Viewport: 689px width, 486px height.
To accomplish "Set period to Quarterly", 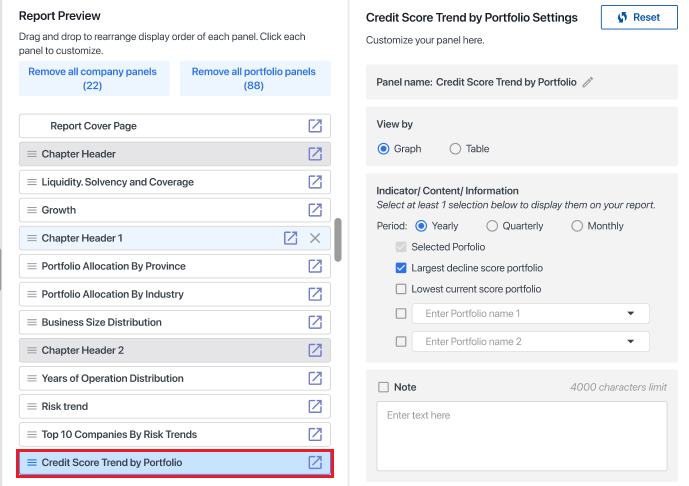I will tap(492, 226).
